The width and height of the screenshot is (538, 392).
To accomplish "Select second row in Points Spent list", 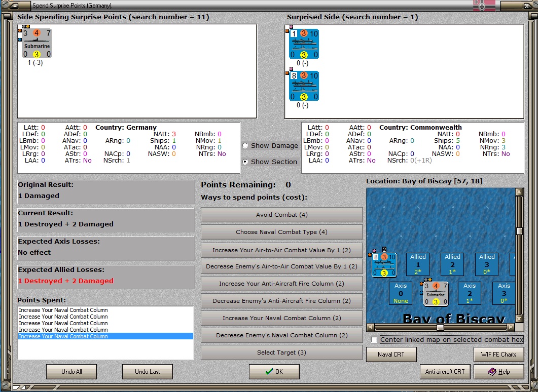I will point(105,317).
